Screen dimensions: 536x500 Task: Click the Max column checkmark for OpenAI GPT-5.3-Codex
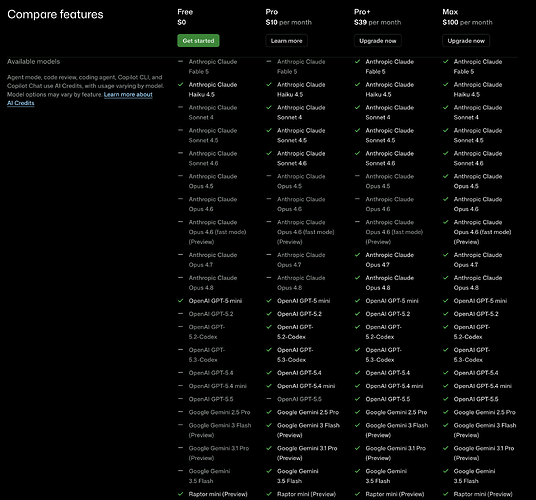(445, 350)
